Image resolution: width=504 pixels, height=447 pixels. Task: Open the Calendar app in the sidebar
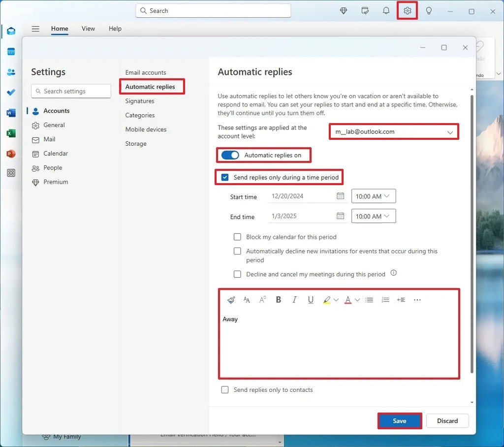pyautogui.click(x=11, y=51)
